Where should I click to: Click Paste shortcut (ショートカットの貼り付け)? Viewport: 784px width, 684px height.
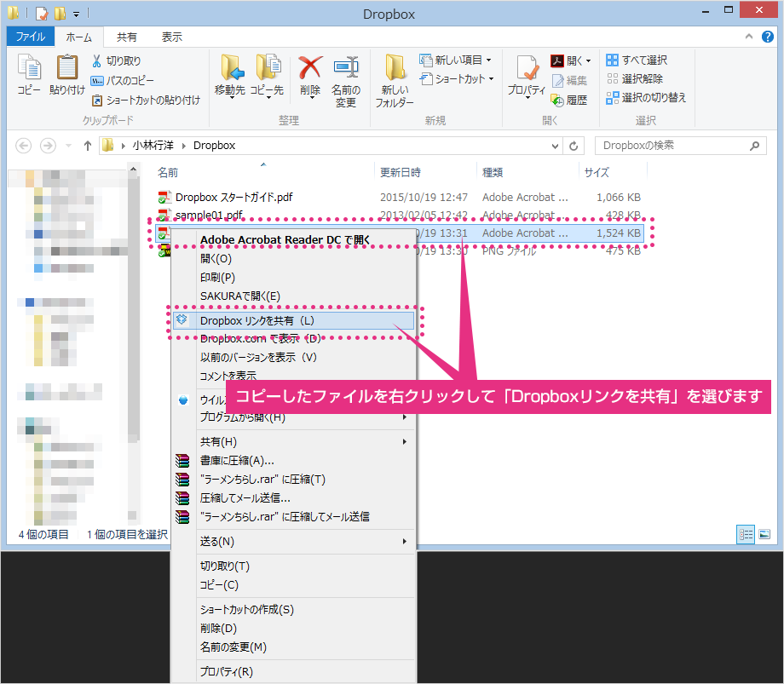click(146, 100)
